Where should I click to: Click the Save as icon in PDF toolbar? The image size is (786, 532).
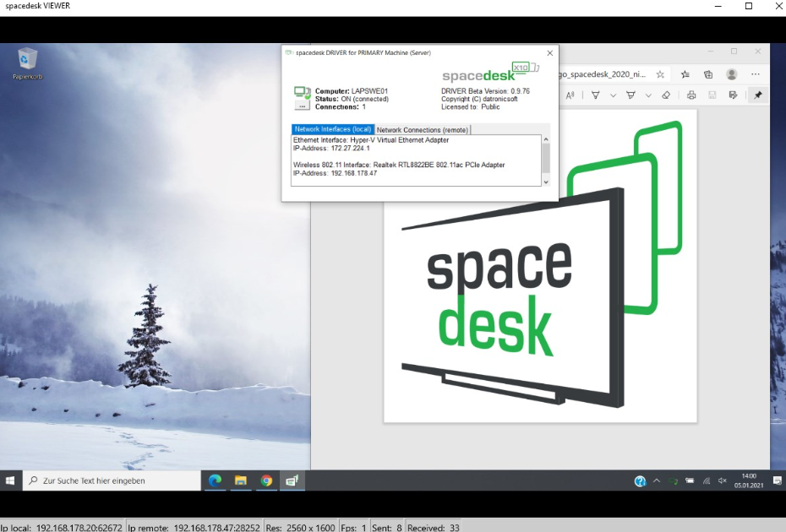(733, 95)
